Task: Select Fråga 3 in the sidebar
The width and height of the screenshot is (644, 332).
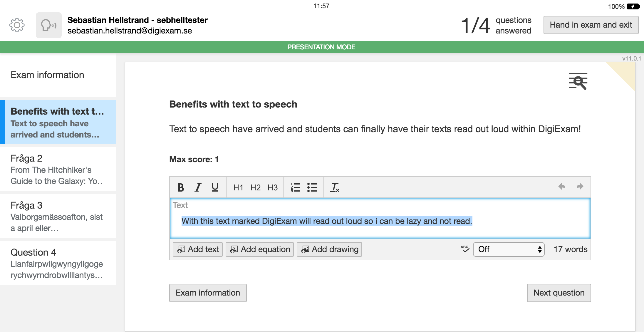Action: (58, 216)
